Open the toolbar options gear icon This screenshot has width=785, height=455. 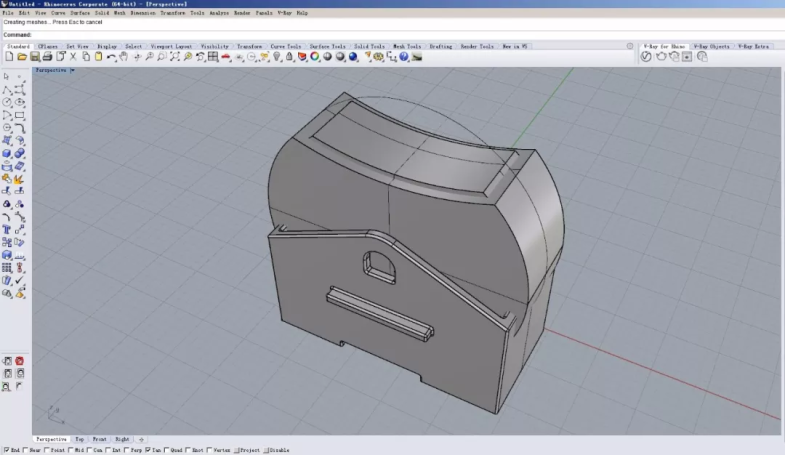(630, 46)
